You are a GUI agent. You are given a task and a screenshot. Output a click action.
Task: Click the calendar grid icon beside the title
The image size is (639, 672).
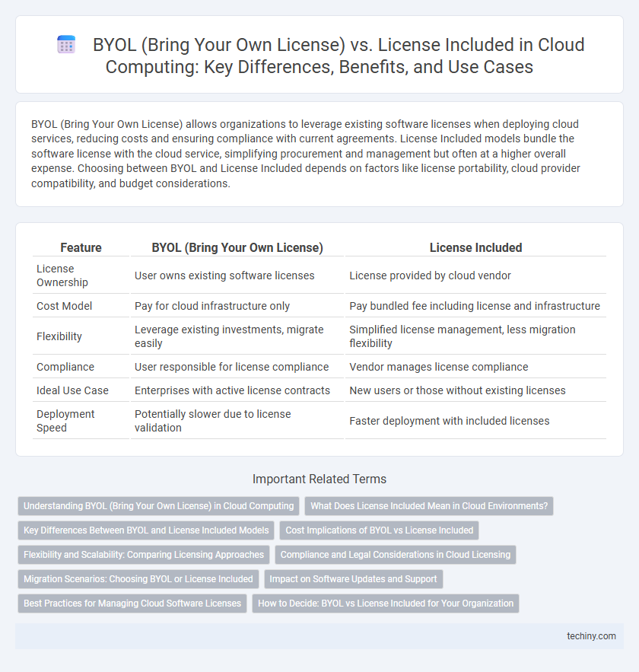66,45
